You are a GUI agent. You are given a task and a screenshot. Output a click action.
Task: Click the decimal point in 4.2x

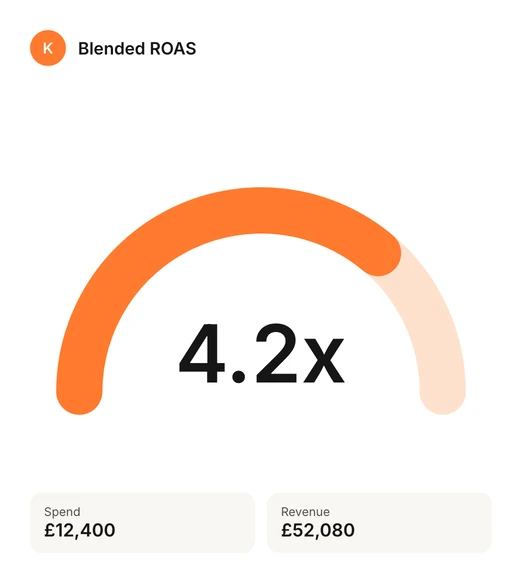[x=238, y=376]
